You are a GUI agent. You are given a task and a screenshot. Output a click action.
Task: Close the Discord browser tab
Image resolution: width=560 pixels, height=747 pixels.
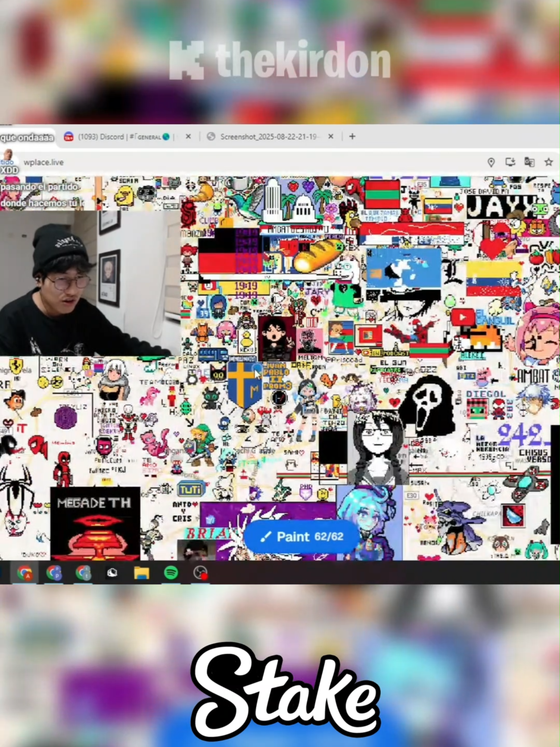[189, 137]
